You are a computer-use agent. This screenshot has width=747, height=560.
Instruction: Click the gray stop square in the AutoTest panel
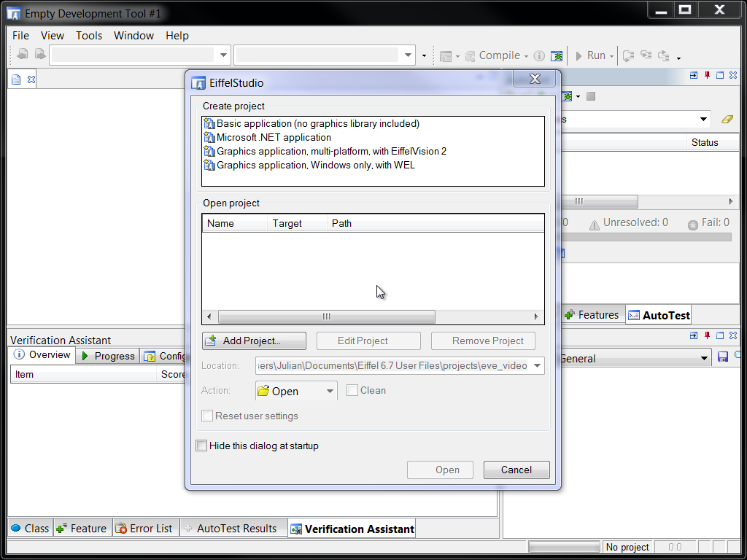591,97
